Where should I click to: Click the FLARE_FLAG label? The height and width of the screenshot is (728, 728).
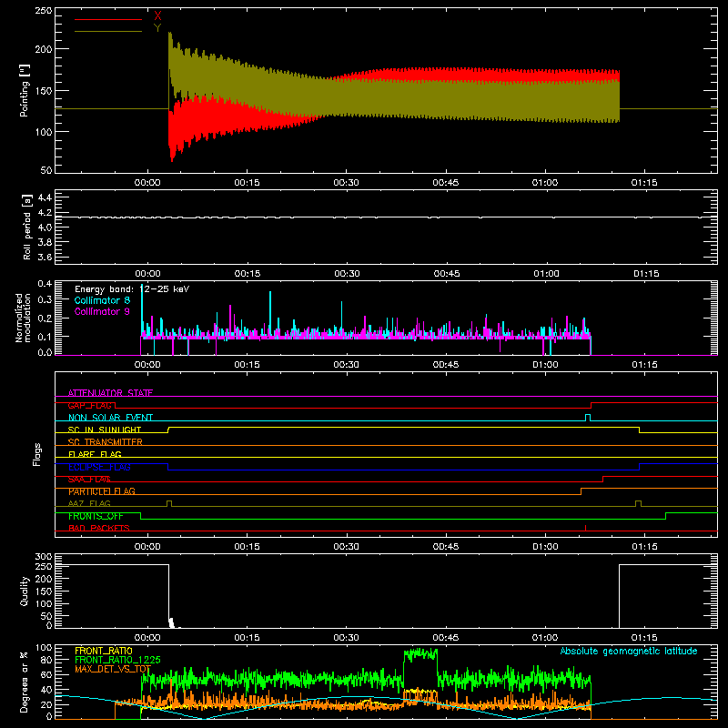(95, 454)
